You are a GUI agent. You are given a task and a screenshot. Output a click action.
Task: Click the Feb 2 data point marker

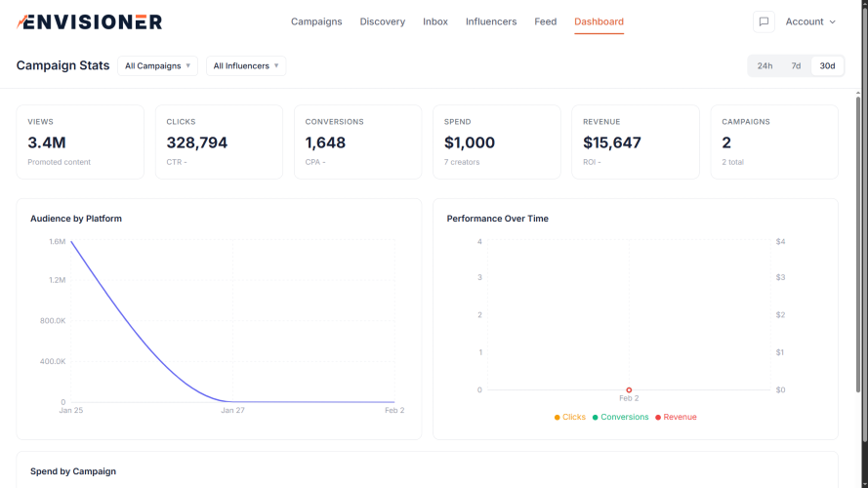629,389
